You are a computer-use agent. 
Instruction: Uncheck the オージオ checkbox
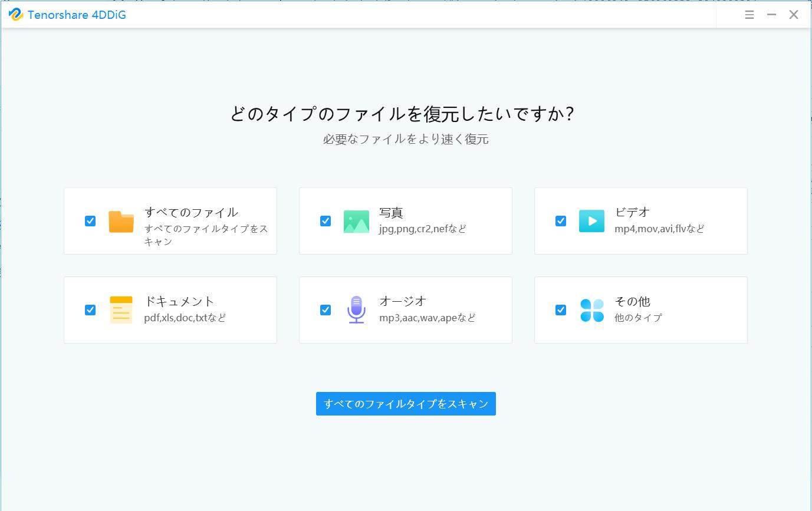pos(326,310)
